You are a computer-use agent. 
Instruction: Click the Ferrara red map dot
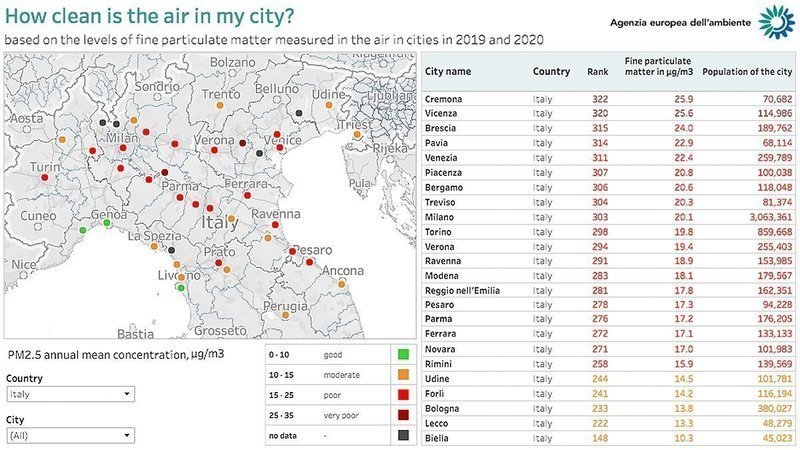coord(247,195)
